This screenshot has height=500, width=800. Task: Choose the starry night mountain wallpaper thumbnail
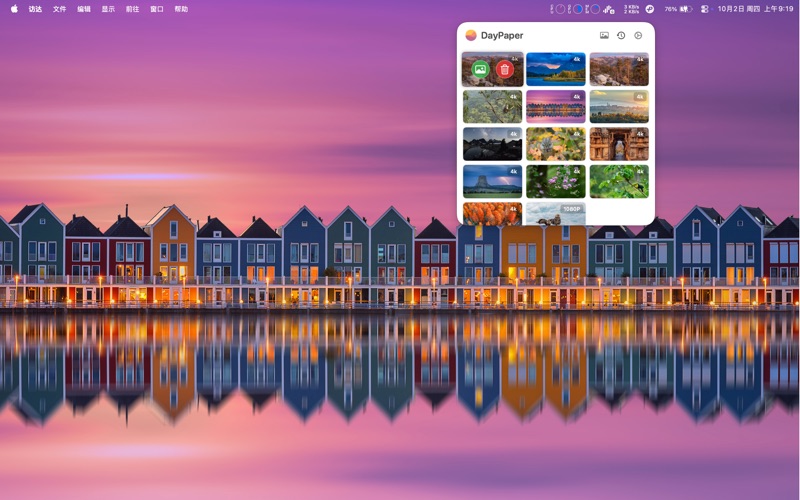[x=492, y=144]
